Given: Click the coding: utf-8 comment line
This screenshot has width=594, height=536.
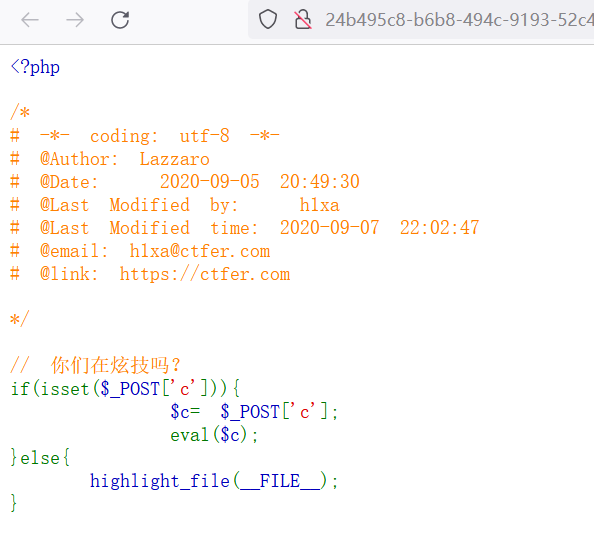Looking at the screenshot, I should (145, 136).
